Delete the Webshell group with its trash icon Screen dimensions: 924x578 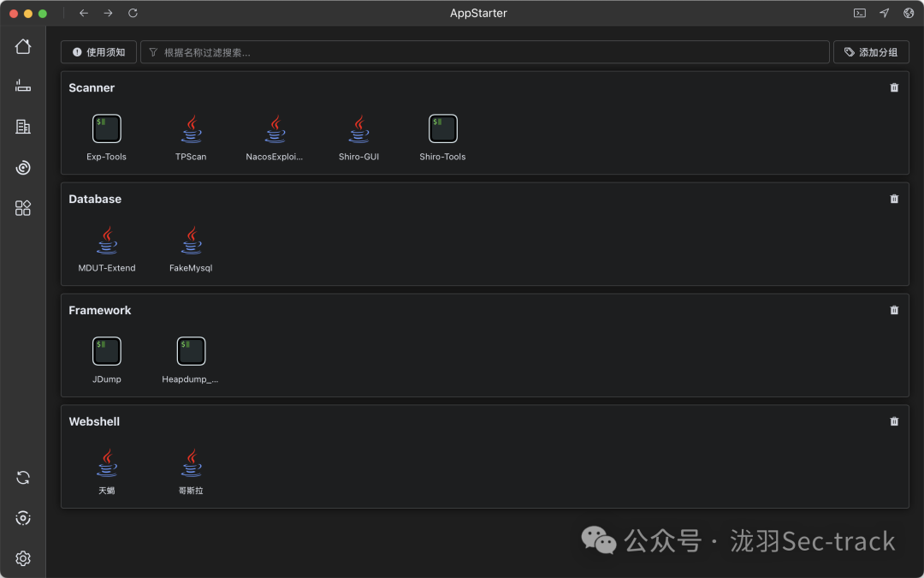pyautogui.click(x=894, y=421)
